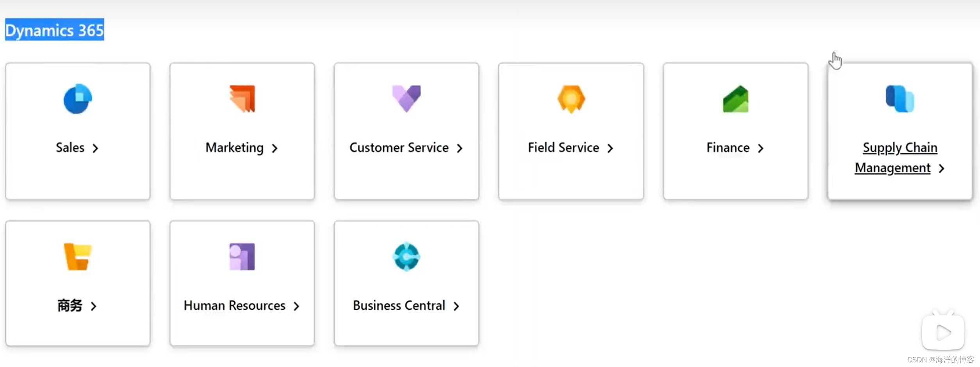This screenshot has height=367, width=980.
Task: Expand the chevron beside Business Central
Action: [x=456, y=306]
